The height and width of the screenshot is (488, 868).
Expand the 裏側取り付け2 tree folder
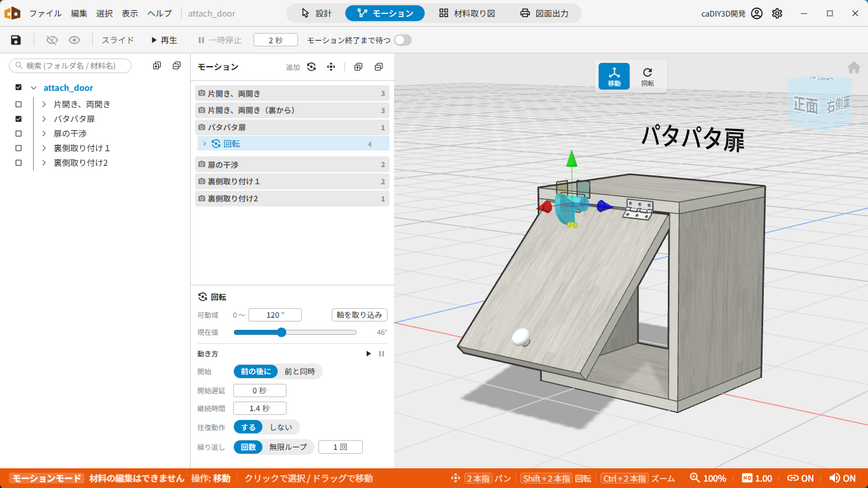[44, 163]
